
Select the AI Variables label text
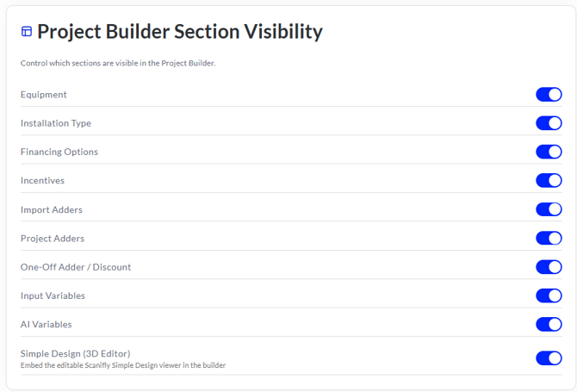click(x=46, y=325)
